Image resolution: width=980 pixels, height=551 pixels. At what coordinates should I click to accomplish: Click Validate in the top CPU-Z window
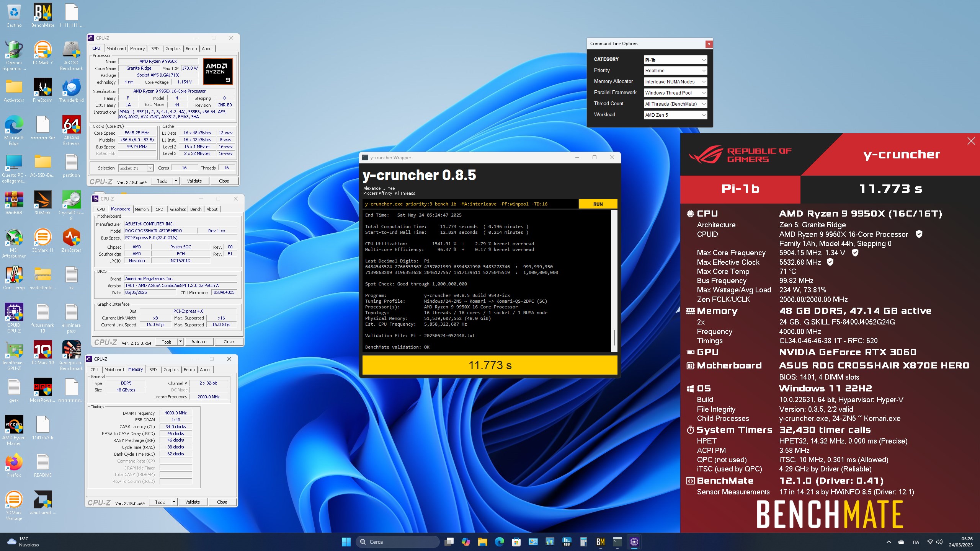(x=194, y=181)
